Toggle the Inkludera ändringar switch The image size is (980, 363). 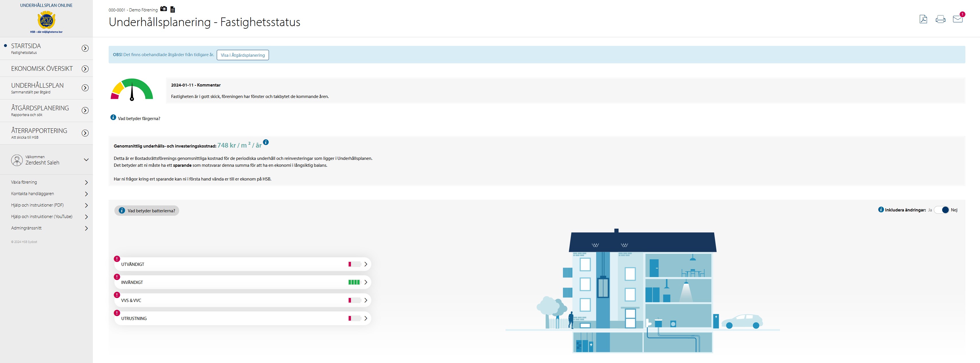pyautogui.click(x=942, y=210)
